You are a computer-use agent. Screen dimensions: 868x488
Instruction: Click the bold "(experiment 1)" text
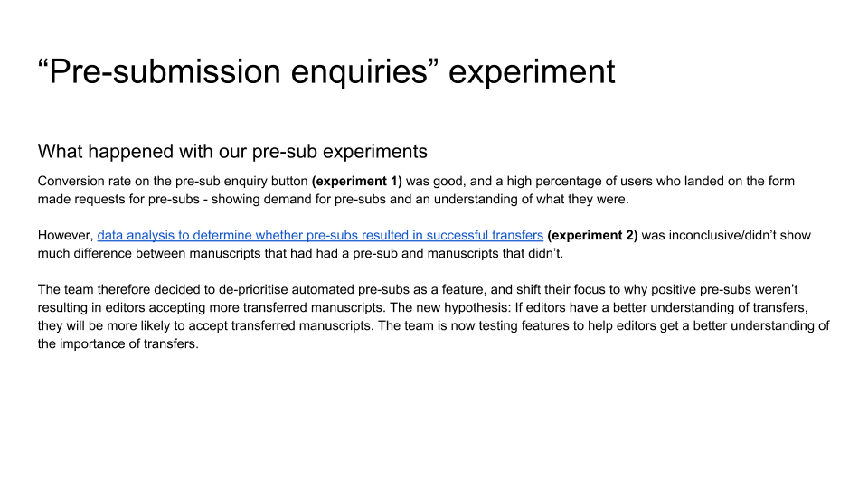pyautogui.click(x=357, y=181)
